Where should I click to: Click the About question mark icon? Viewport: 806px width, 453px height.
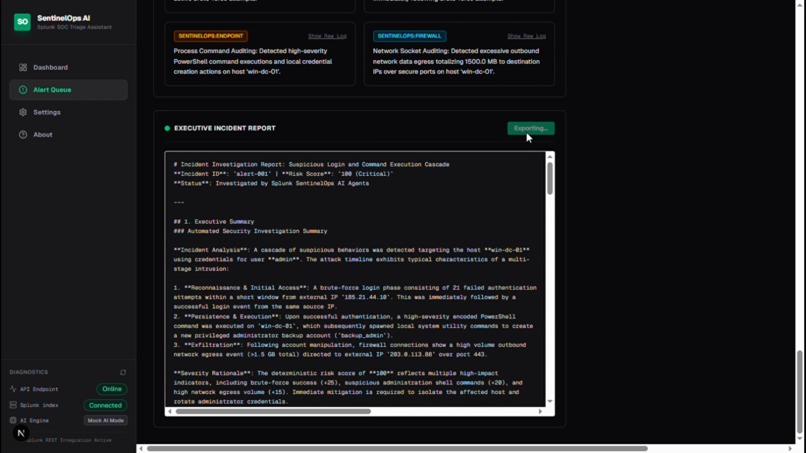(23, 135)
